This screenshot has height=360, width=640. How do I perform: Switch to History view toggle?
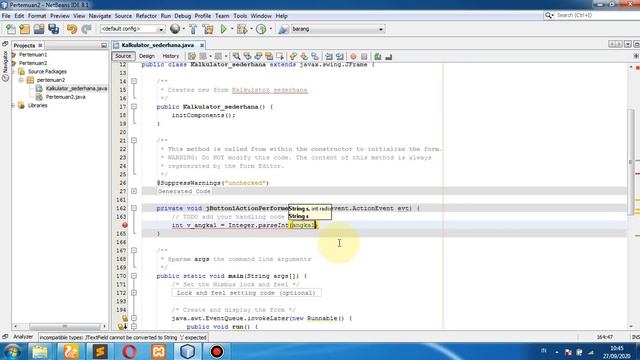click(x=171, y=56)
